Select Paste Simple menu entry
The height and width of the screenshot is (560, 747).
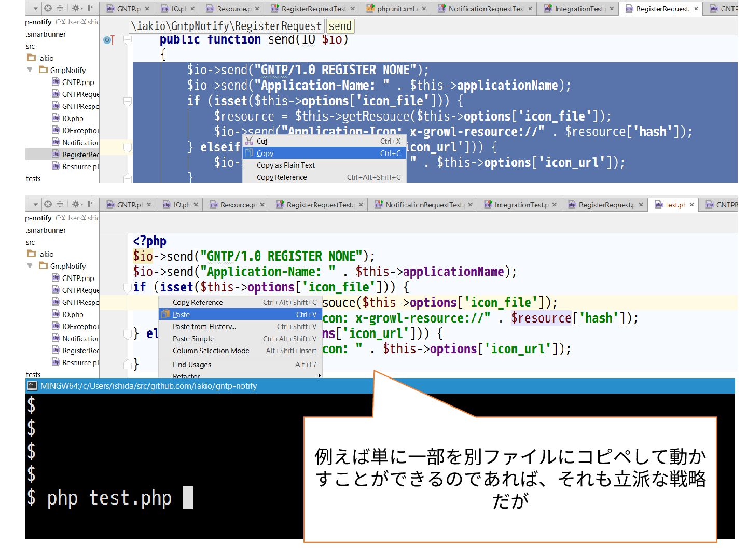tap(240, 338)
